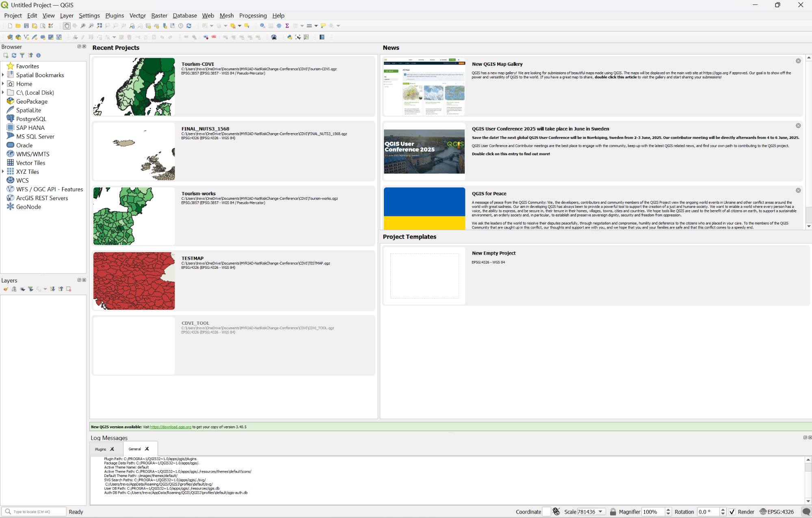Image resolution: width=812 pixels, height=518 pixels.
Task: Click the Save Project floppy icon
Action: (x=26, y=26)
